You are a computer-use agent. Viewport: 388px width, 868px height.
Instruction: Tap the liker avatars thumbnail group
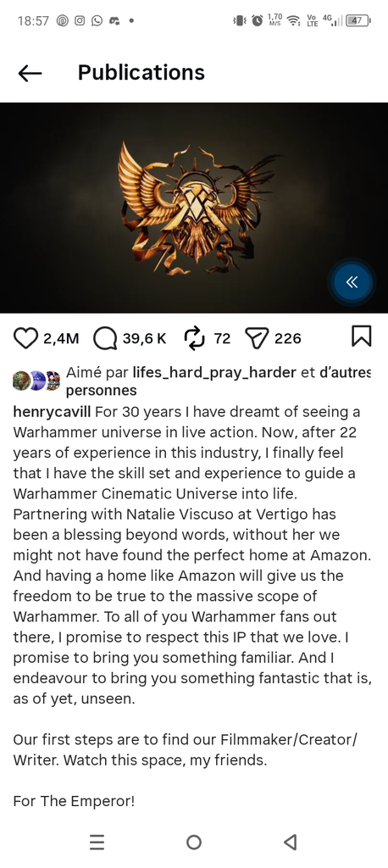point(36,381)
